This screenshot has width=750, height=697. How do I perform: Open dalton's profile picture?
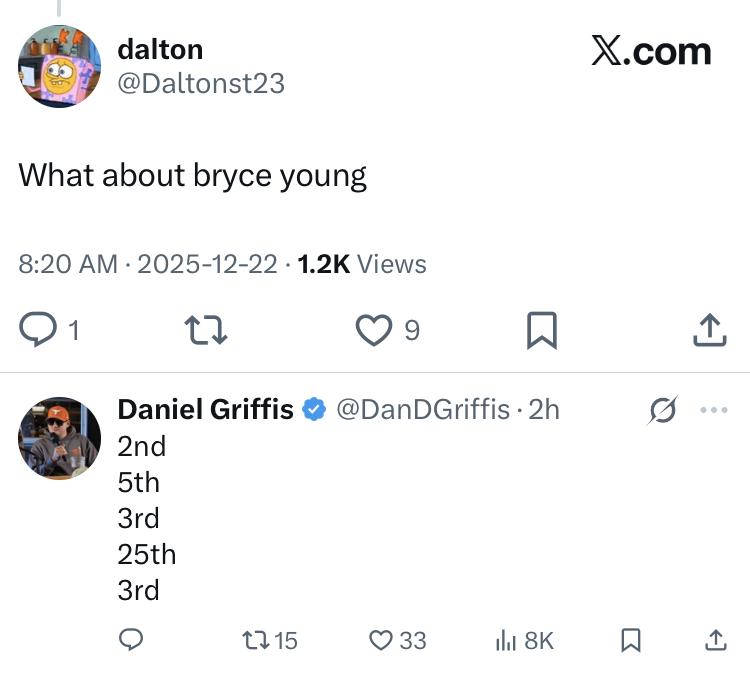60,67
